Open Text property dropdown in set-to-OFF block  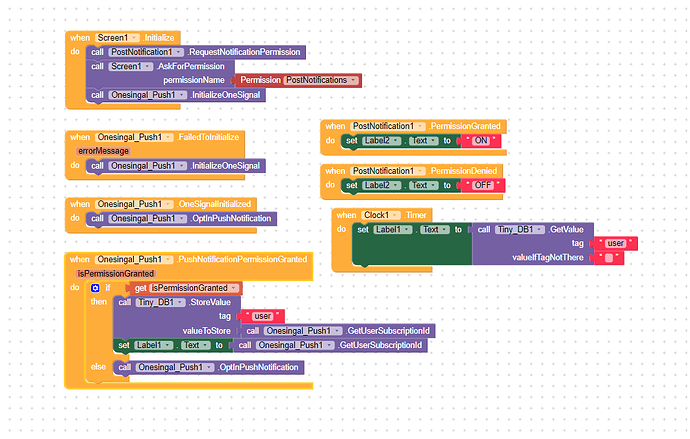(424, 186)
